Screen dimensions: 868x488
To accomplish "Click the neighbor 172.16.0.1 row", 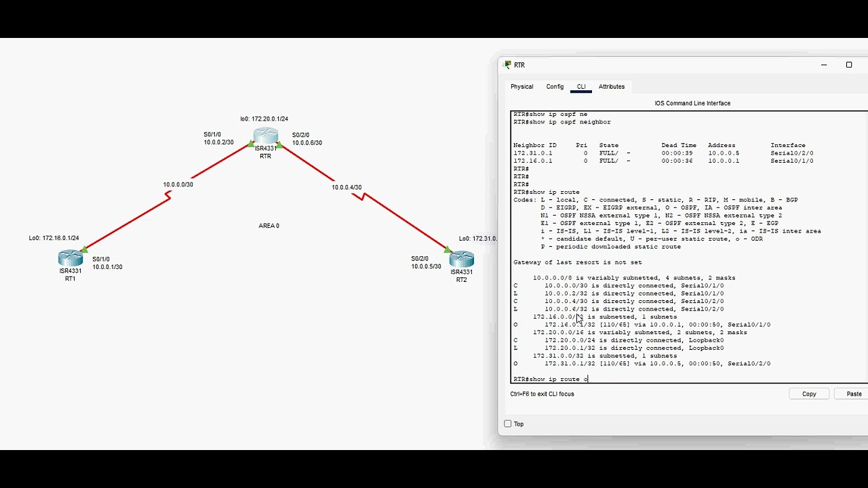I will coord(663,161).
